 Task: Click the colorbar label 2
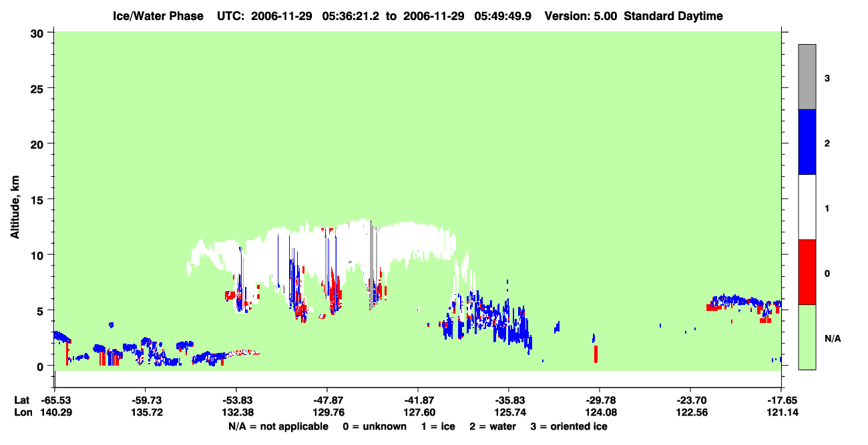point(827,143)
